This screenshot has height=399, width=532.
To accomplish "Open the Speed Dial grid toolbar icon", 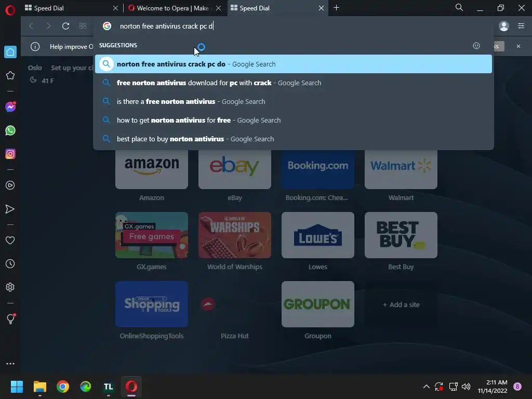I will point(83,26).
